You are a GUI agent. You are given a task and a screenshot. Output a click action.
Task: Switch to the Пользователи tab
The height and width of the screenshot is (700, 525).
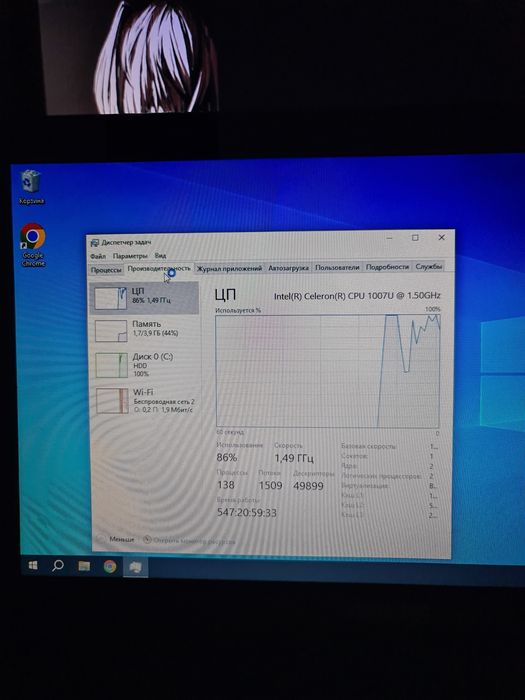337,267
